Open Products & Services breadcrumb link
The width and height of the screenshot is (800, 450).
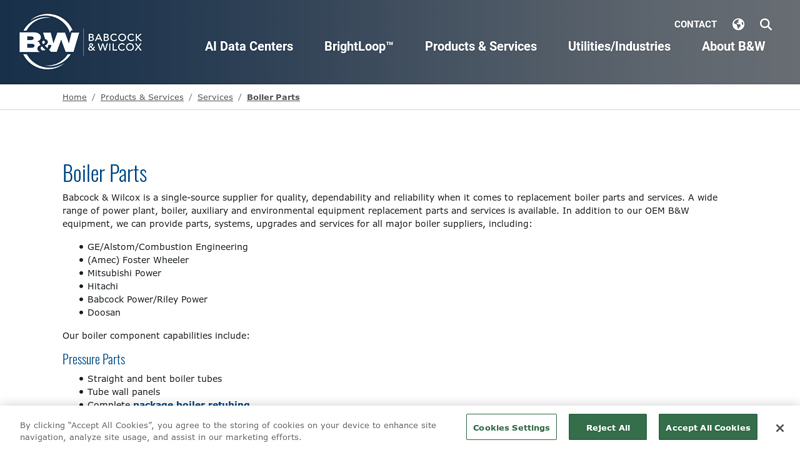[142, 97]
